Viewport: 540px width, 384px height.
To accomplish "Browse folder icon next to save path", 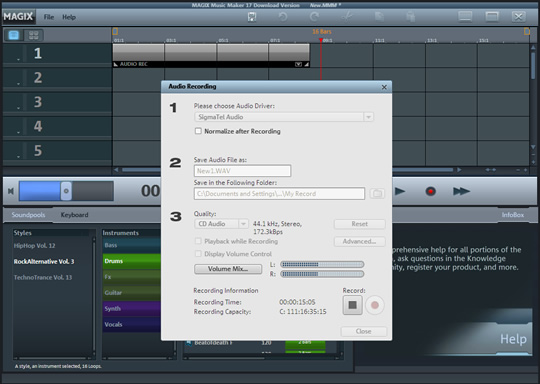I will (377, 194).
